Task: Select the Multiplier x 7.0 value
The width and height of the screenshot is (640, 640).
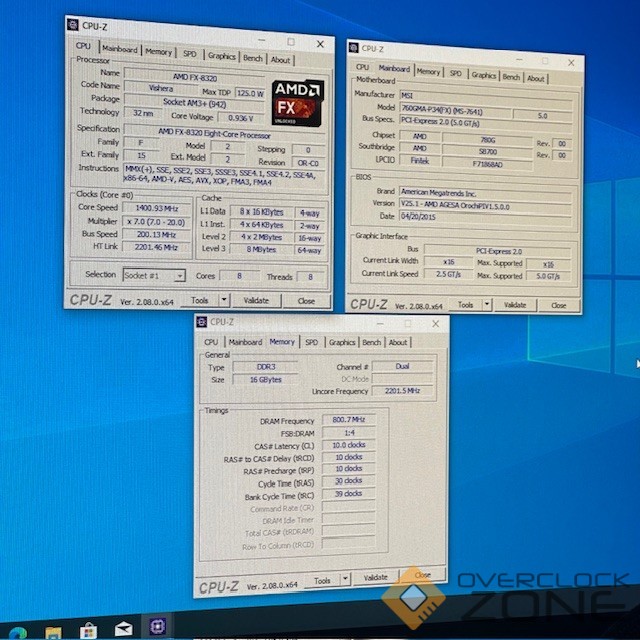Action: 157,222
